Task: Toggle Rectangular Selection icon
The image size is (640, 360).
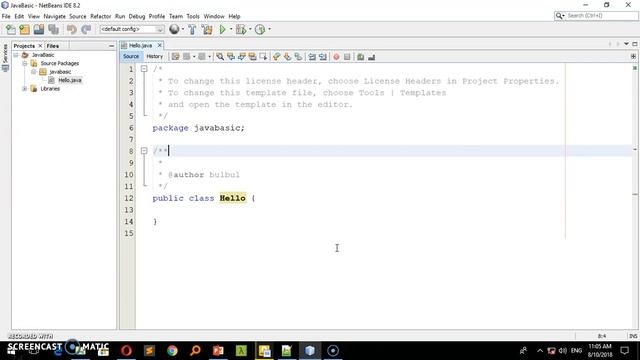Action: pyautogui.click(x=263, y=57)
